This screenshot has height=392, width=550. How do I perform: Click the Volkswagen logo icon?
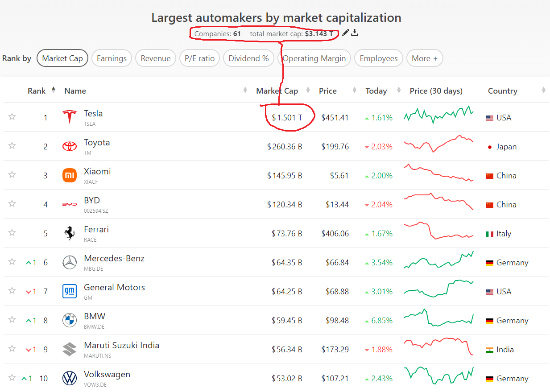70,379
